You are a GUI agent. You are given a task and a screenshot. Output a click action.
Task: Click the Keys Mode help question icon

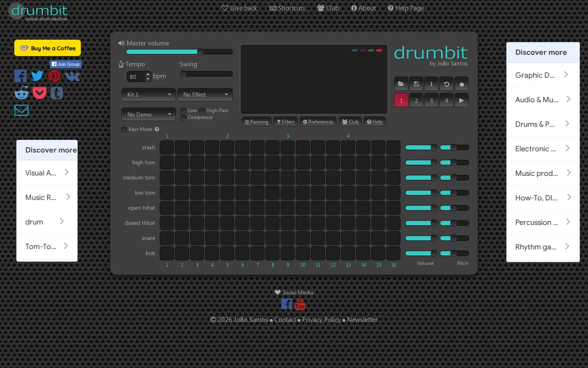coord(157,129)
